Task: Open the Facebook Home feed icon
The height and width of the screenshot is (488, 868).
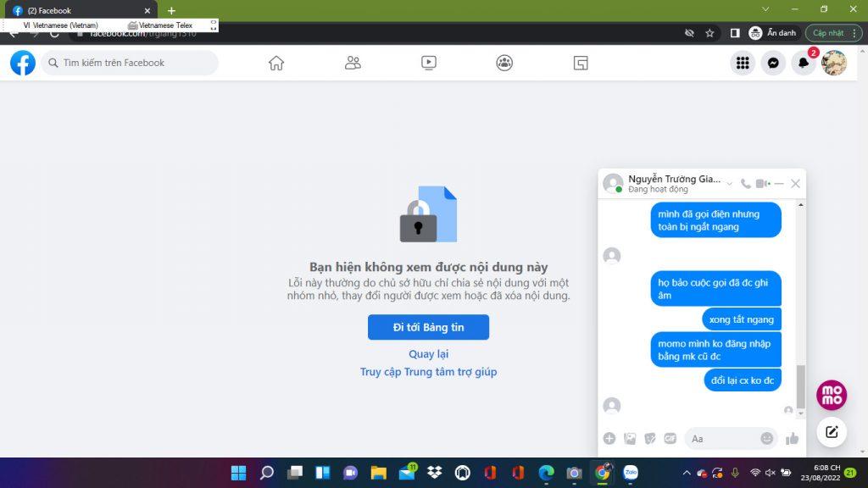Action: [276, 63]
